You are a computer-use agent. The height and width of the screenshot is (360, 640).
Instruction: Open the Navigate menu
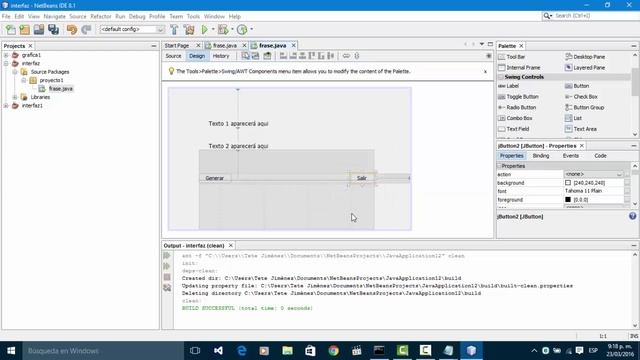tap(55, 16)
